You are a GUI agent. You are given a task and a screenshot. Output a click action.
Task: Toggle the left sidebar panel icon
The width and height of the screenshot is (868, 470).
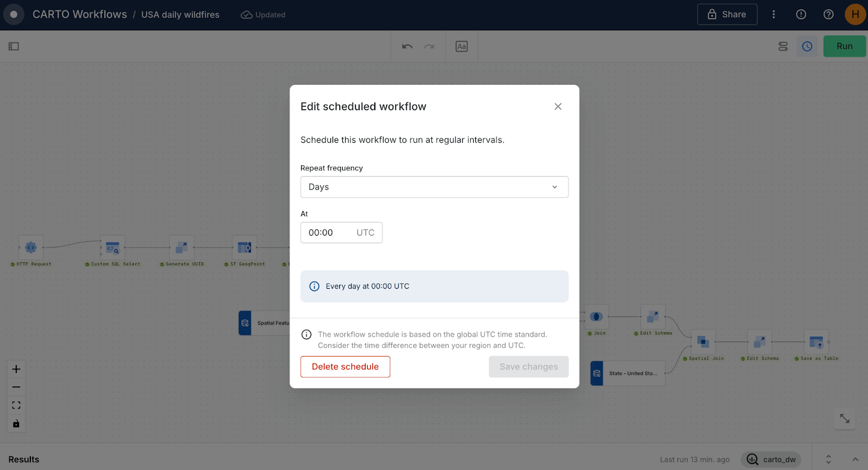pyautogui.click(x=14, y=47)
